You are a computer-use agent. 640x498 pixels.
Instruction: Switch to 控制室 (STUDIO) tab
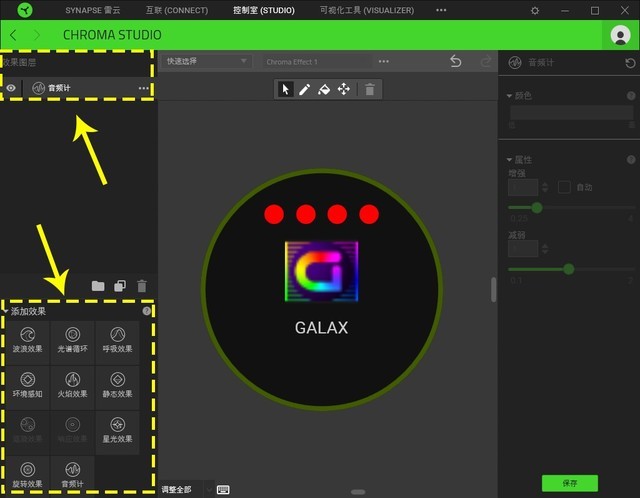point(264,10)
